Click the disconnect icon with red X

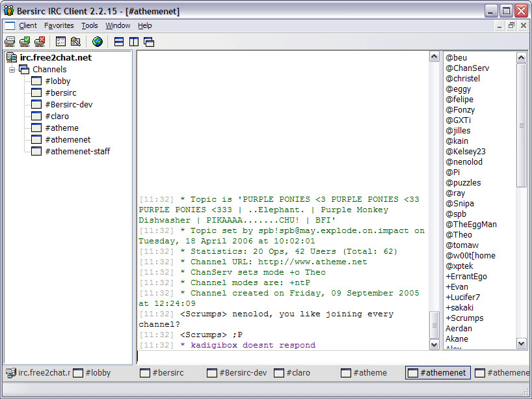(x=40, y=42)
